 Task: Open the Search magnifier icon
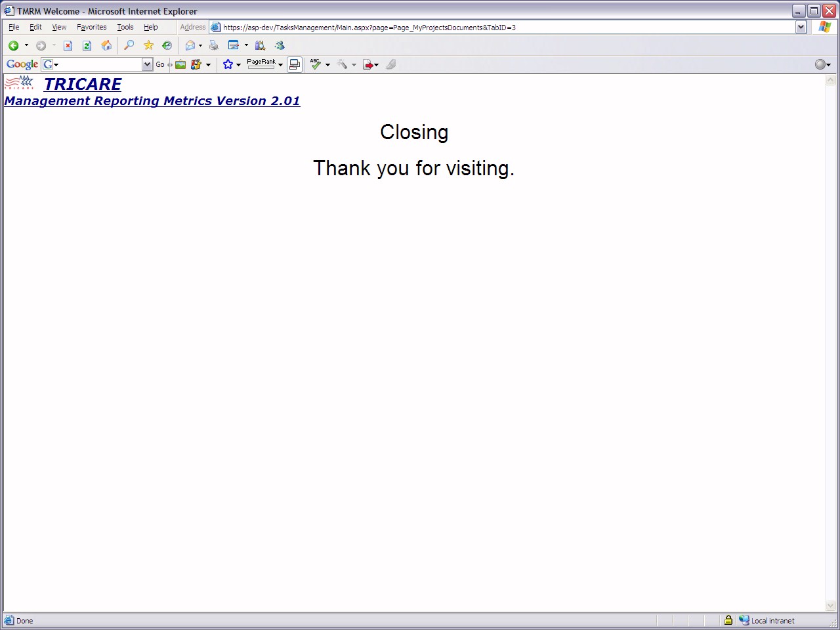[129, 45]
